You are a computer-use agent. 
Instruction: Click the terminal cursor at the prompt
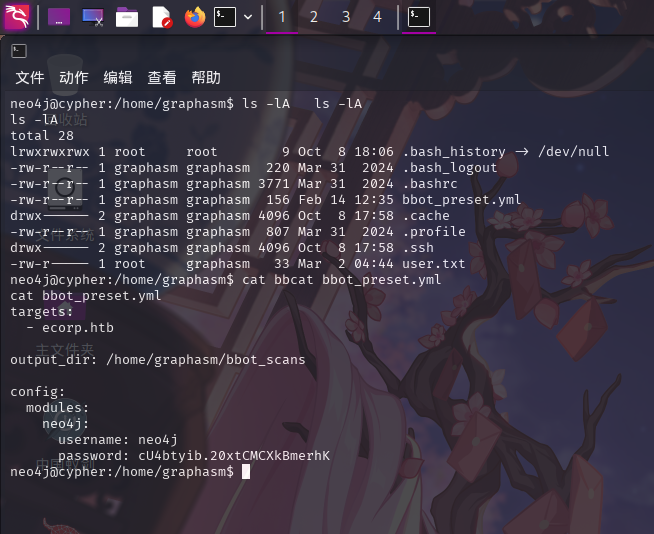click(246, 472)
